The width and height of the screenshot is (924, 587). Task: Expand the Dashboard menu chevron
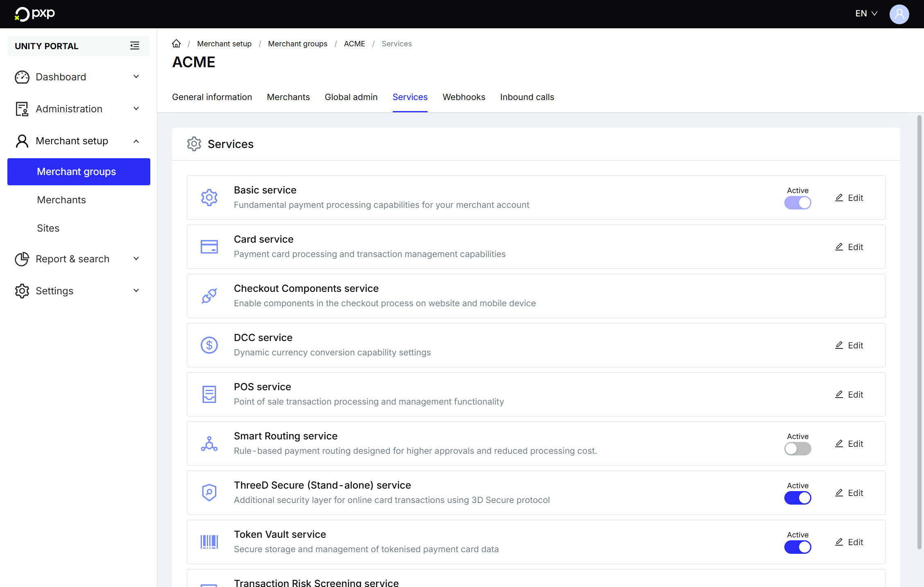pyautogui.click(x=136, y=77)
